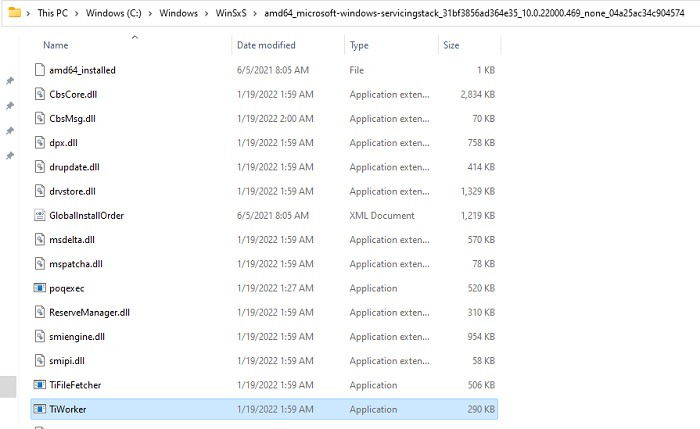The width and height of the screenshot is (700, 429).
Task: Click the smiengine.dll file icon
Action: tap(40, 336)
